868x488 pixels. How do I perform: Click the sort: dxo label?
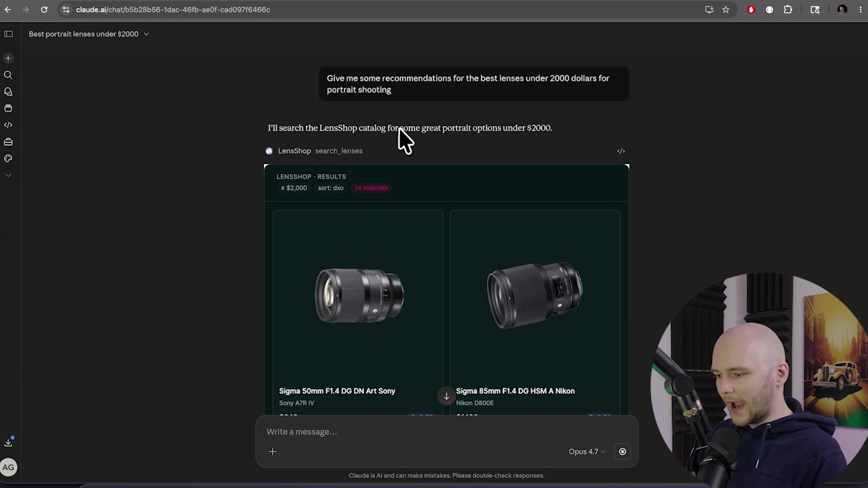tap(331, 188)
